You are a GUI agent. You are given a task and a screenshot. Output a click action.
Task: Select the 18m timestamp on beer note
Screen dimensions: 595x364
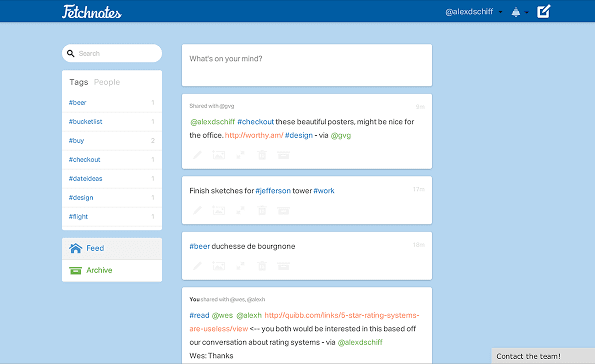[x=419, y=245]
